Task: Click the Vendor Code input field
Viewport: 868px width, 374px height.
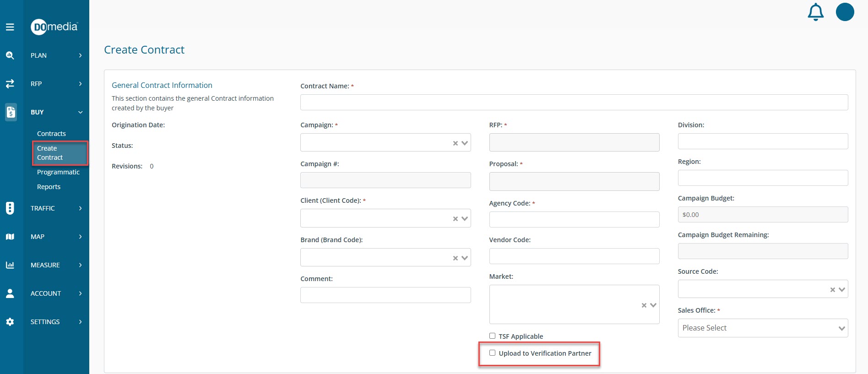Action: 574,256
